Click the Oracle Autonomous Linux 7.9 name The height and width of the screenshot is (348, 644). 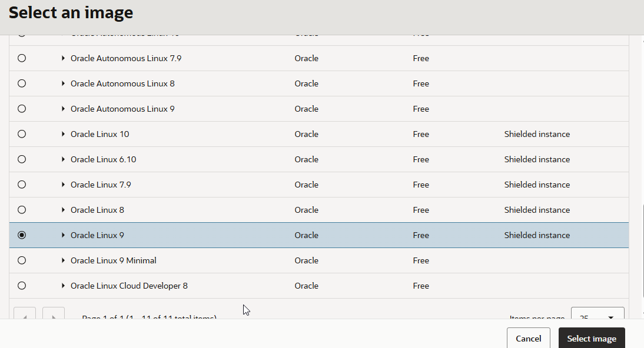click(126, 58)
